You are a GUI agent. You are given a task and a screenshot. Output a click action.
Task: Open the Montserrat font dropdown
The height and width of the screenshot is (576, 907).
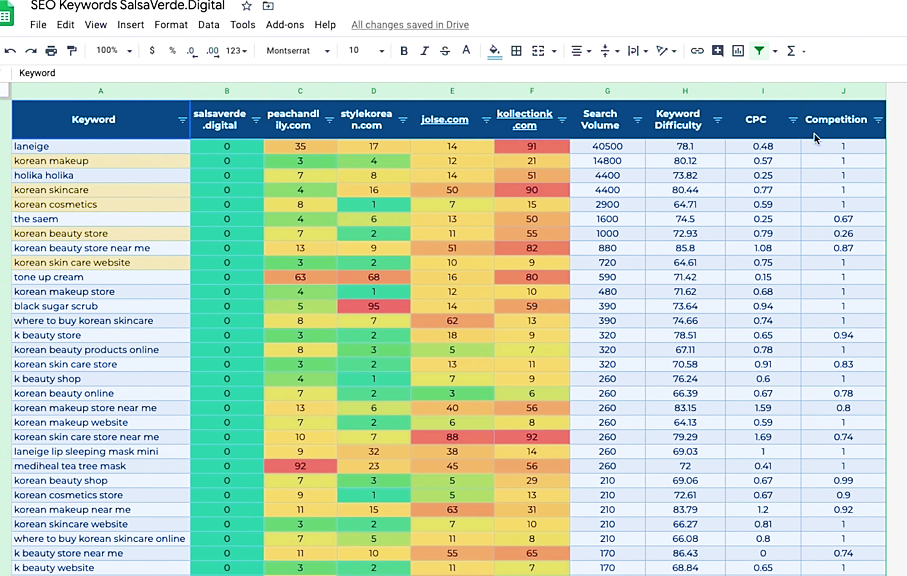pyautogui.click(x=297, y=51)
